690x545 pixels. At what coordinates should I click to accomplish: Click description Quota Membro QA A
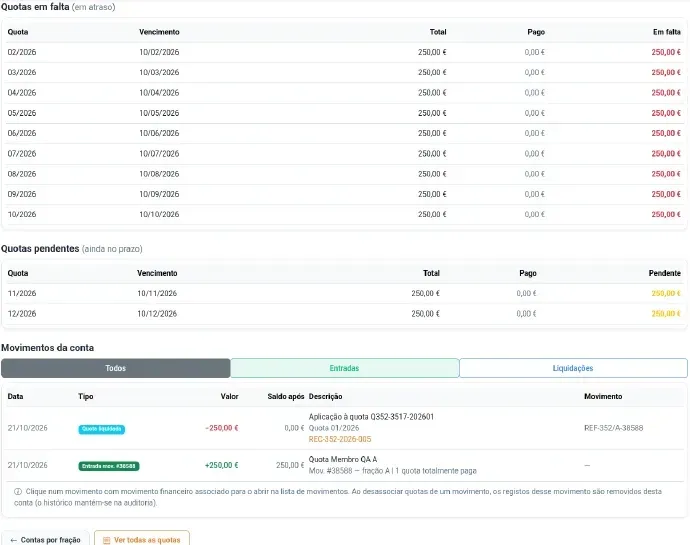343,459
